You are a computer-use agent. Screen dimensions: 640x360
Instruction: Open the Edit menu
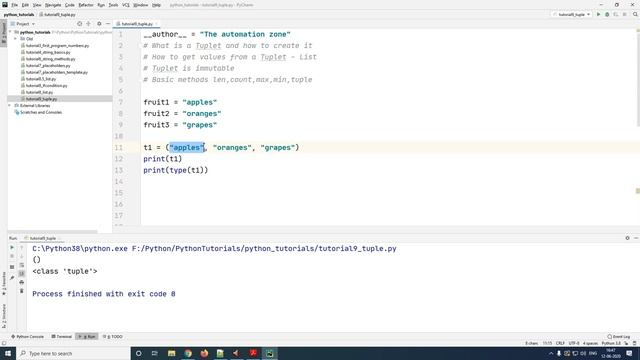25,5
